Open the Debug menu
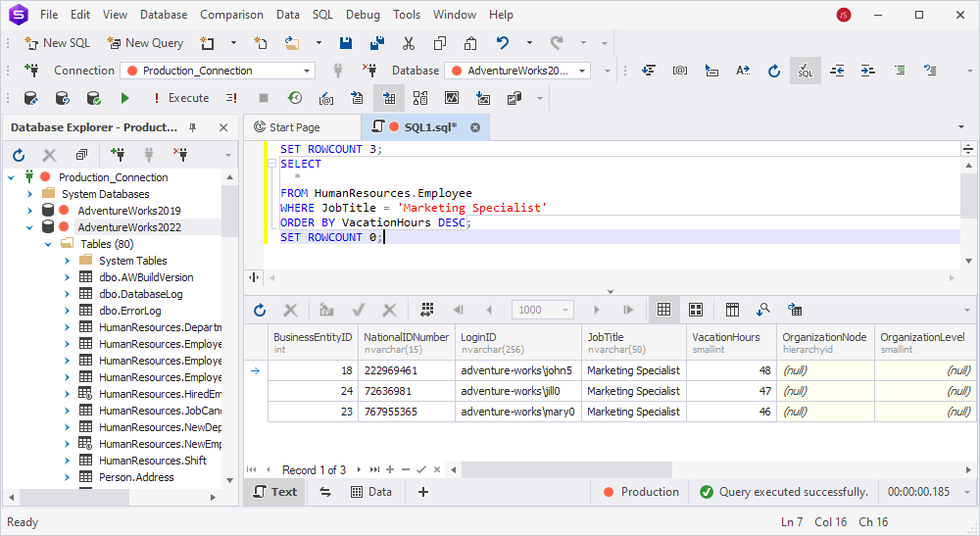 [364, 15]
